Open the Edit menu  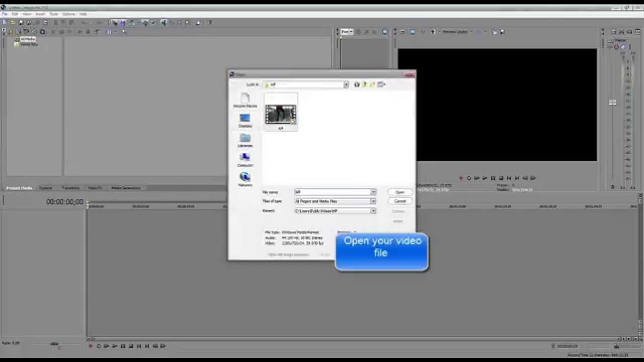coord(15,14)
